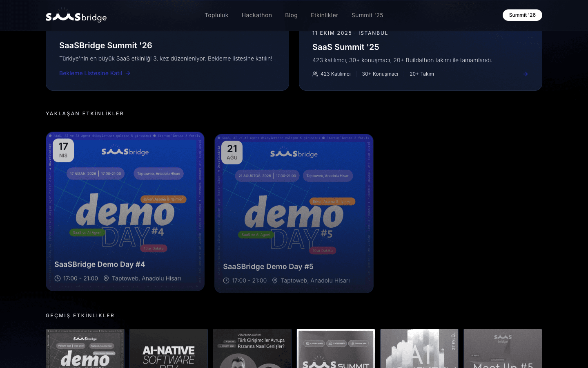Screen dimensions: 588x368
Task: Follow the Bekleme Listesine Katıl link
Action: (91, 73)
